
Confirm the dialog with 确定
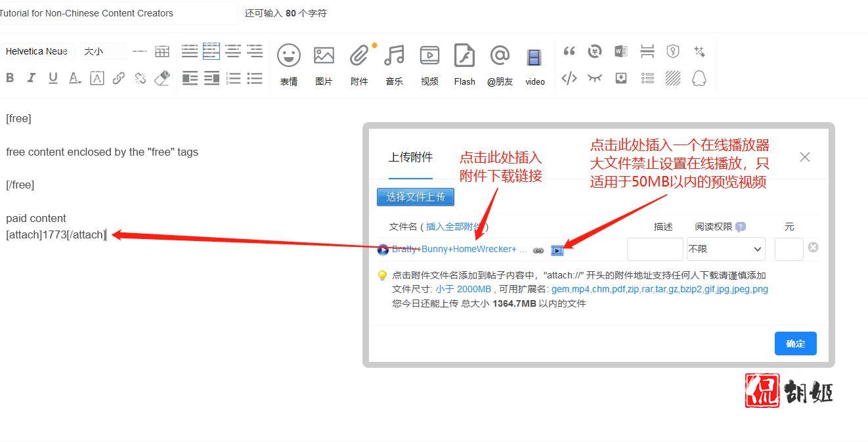(x=795, y=343)
